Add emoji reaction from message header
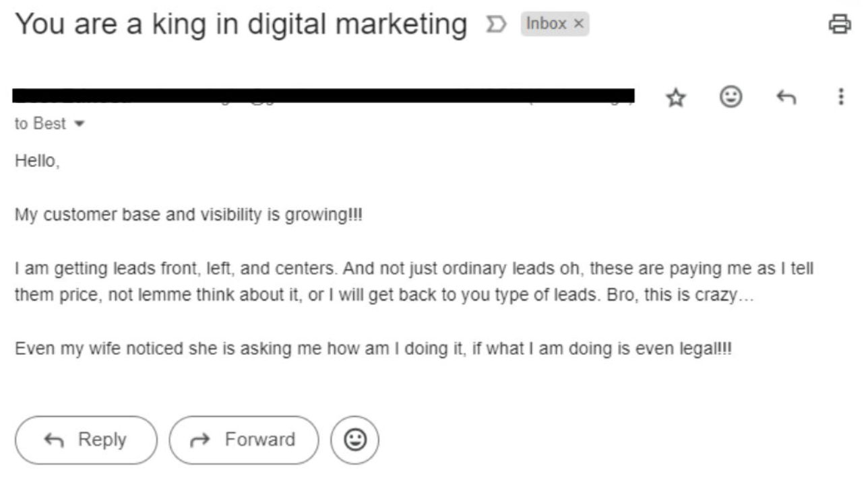 [x=731, y=98]
